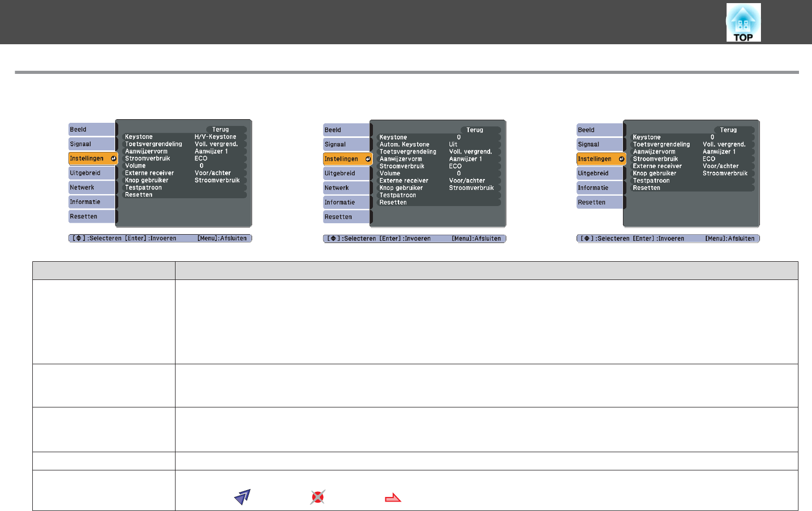Click Keystone row in middle menu
Viewport: 812px width, 511px height.
point(439,137)
